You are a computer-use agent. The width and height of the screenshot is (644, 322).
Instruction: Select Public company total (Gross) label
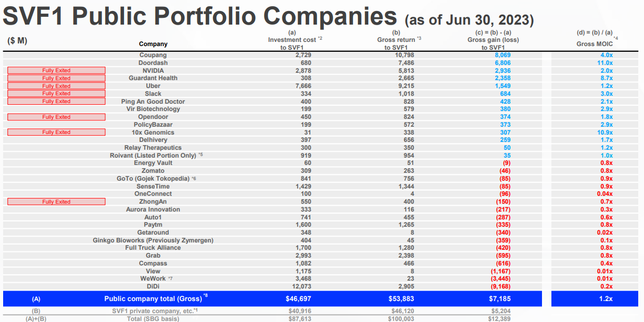point(153,298)
